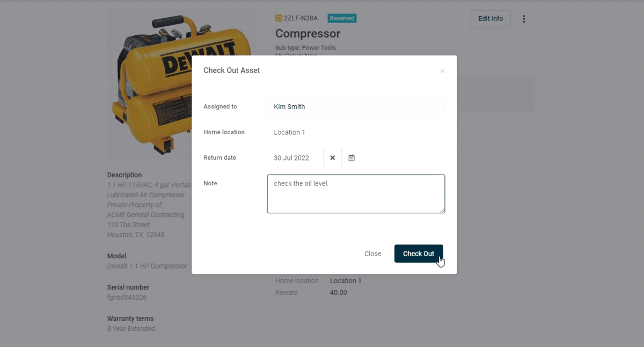Image resolution: width=644 pixels, height=347 pixels.
Task: Dismiss the dialog using the X icon
Action: (442, 71)
